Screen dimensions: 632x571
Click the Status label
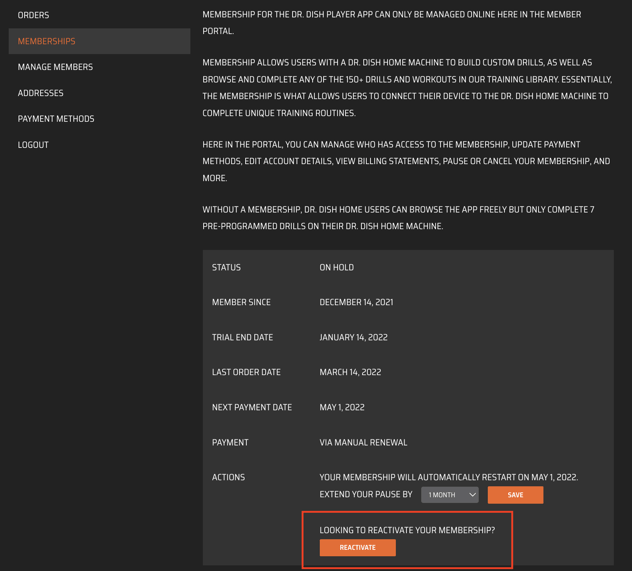point(226,268)
